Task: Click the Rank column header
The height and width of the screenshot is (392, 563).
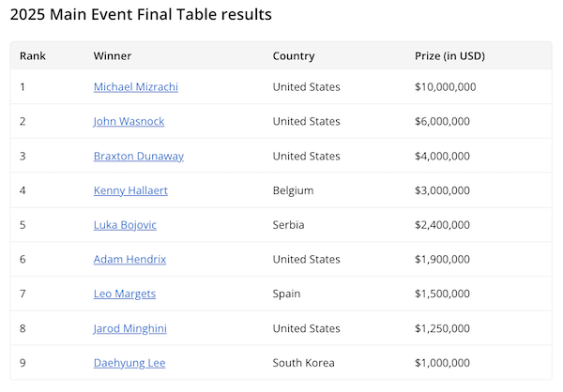Action: tap(33, 56)
